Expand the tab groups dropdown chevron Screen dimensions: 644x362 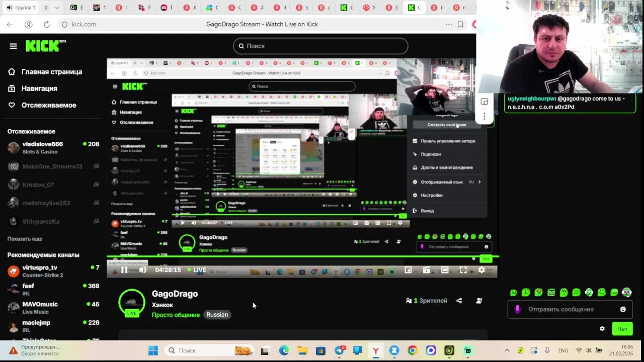[x=57, y=8]
